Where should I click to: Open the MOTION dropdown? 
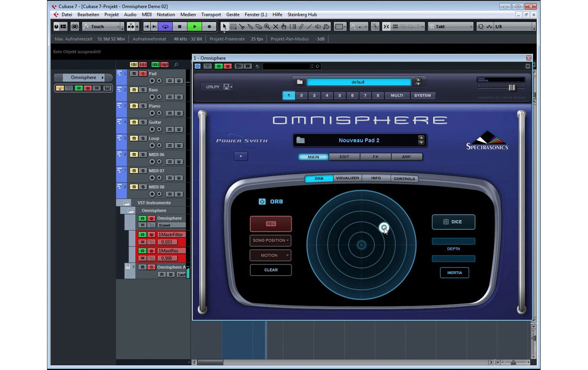point(270,255)
